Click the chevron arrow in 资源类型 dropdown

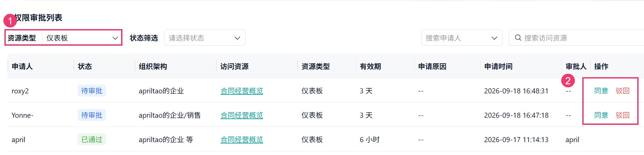click(115, 38)
